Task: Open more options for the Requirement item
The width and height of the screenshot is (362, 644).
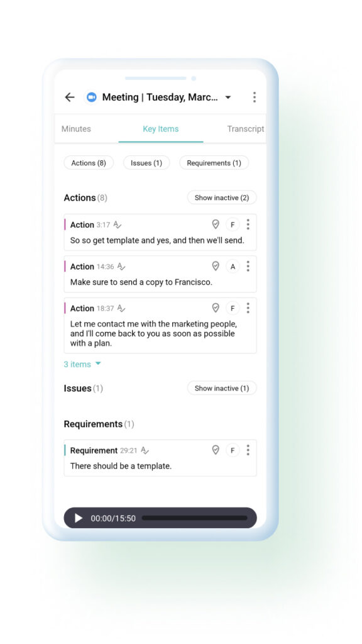Action: tap(248, 450)
